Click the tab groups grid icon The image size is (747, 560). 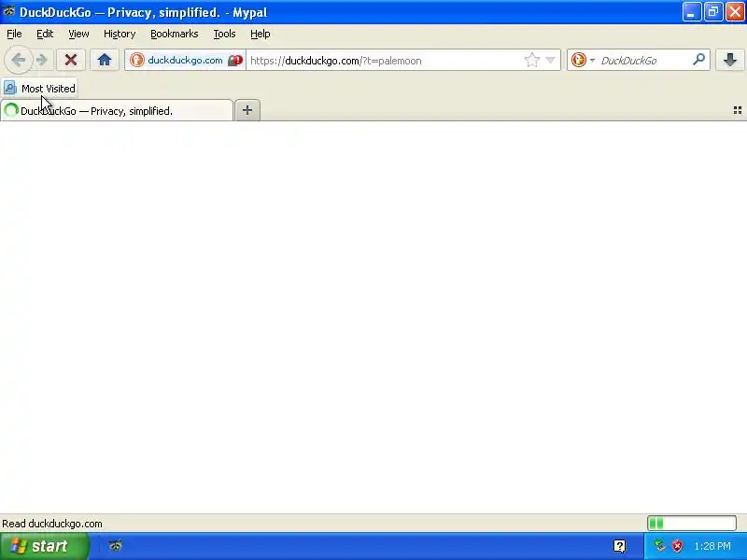tap(738, 110)
